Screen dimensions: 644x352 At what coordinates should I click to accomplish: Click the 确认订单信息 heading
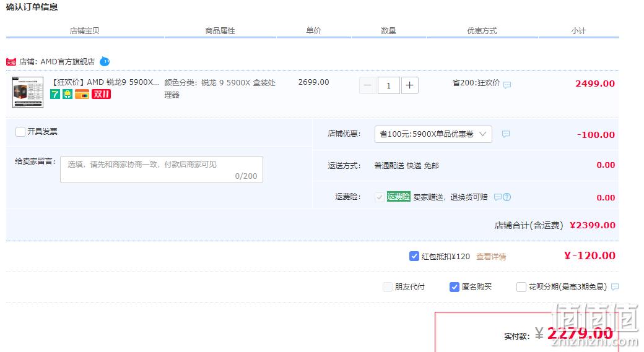point(32,7)
